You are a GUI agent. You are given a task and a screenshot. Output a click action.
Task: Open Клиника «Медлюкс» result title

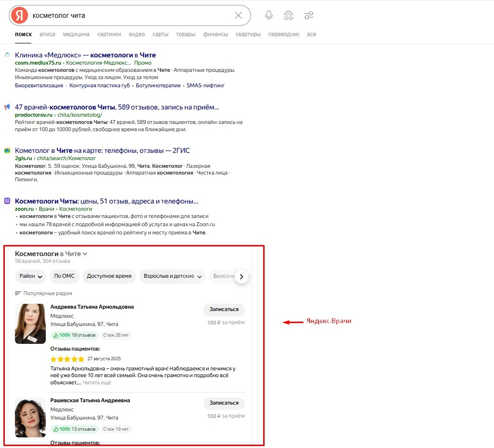(x=85, y=55)
